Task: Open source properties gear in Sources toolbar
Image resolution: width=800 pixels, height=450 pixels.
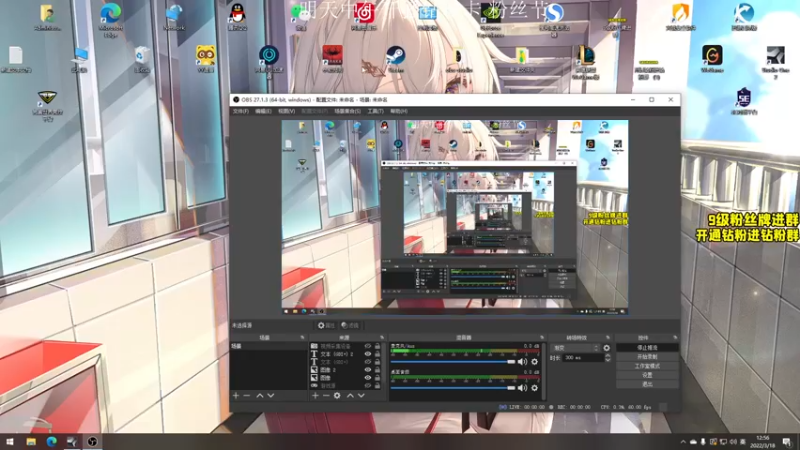Action: click(x=337, y=395)
